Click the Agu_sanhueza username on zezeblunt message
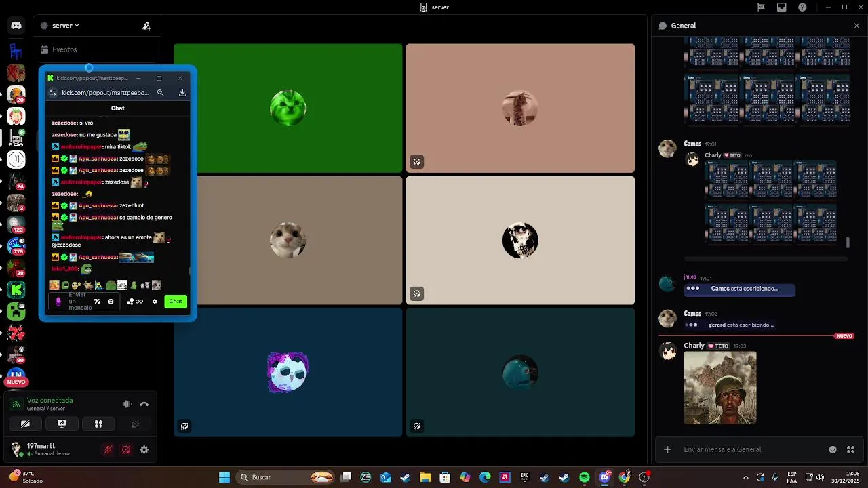This screenshot has width=868, height=488. click(98, 205)
